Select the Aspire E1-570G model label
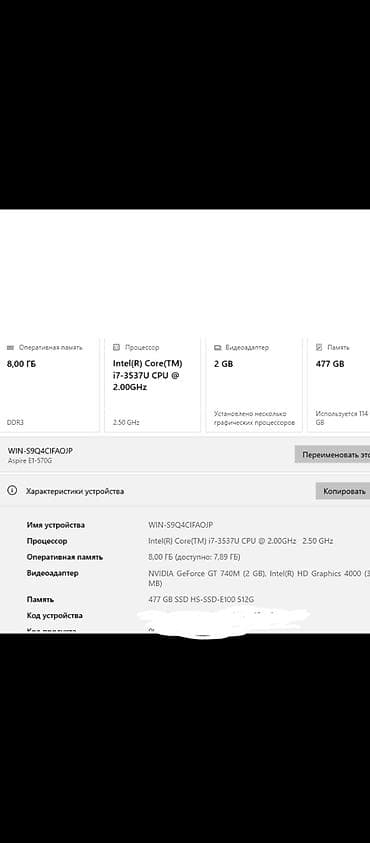The image size is (370, 843). (30, 461)
